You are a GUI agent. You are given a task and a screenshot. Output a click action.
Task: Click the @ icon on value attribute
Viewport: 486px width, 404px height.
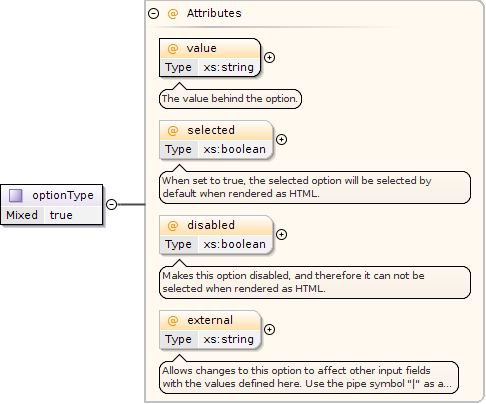point(173,49)
